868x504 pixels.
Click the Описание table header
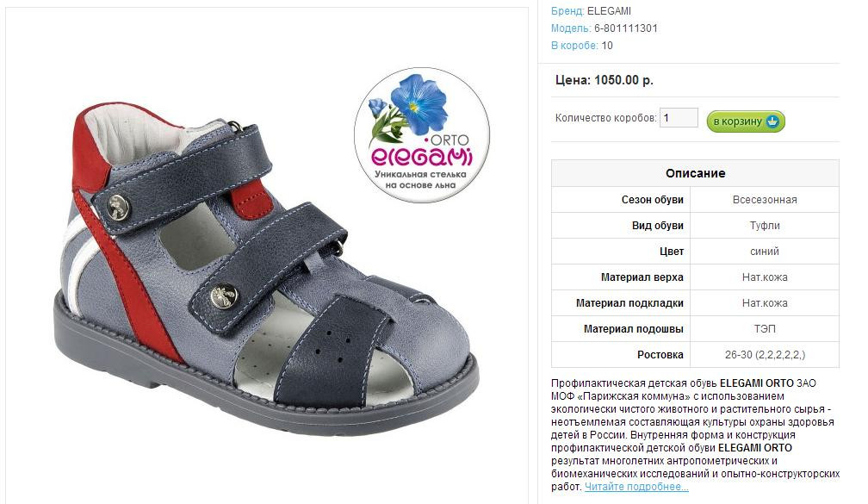coord(695,173)
